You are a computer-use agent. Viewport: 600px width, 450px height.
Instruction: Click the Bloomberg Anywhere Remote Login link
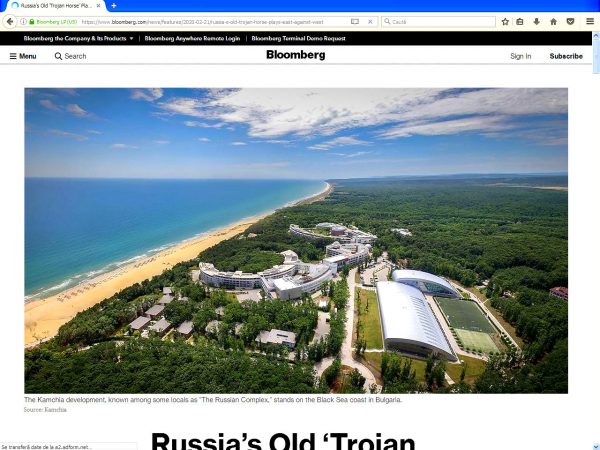click(192, 38)
